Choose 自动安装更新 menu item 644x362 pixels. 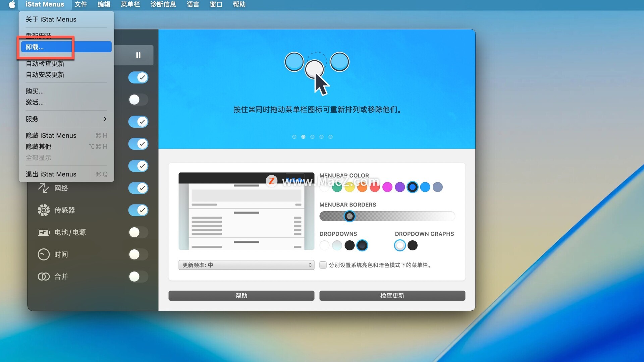coord(66,75)
